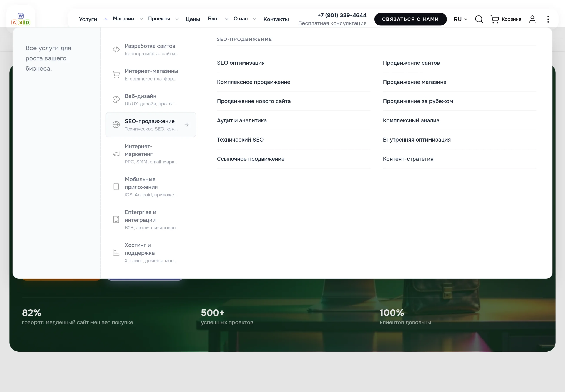Collapse the Услуги menu chevron
Image resolution: width=565 pixels, height=392 pixels.
(106, 19)
